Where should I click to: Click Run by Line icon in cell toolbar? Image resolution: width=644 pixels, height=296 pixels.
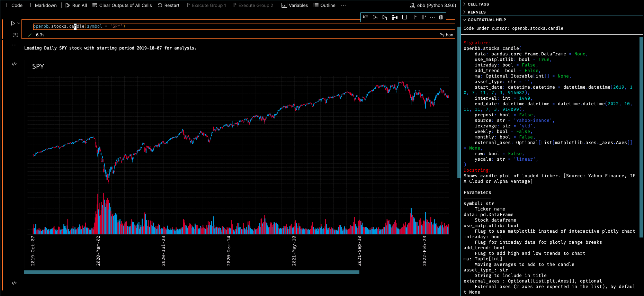click(366, 17)
